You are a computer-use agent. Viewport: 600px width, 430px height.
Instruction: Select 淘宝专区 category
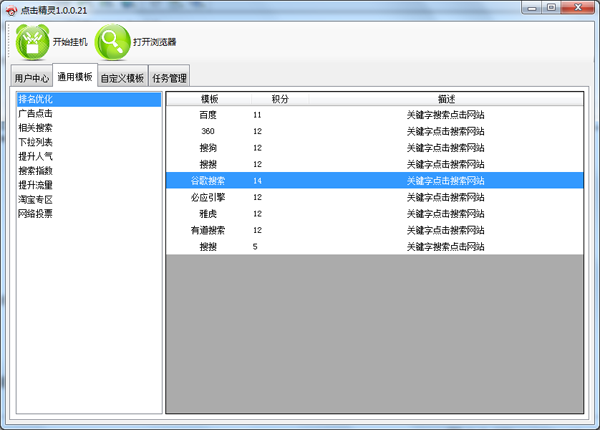click(89, 199)
